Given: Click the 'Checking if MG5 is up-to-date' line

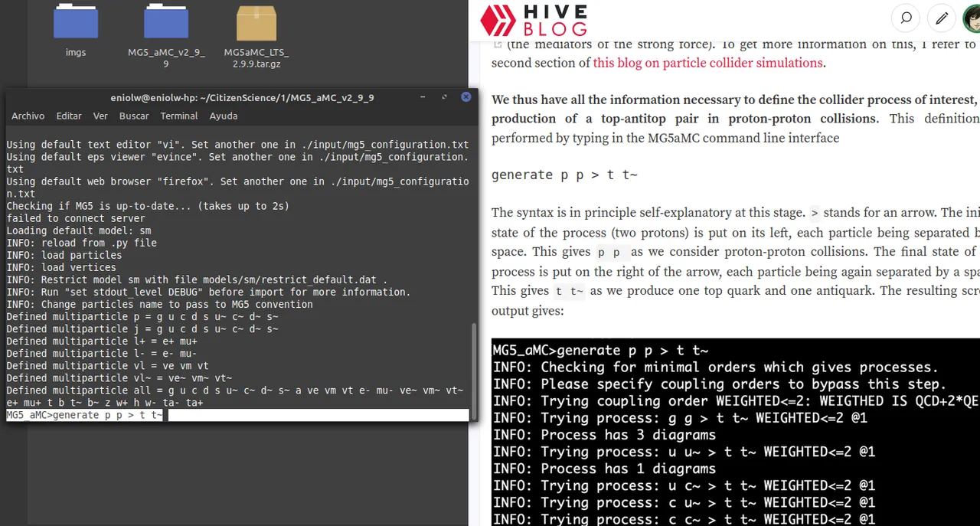Looking at the screenshot, I should coord(148,206).
